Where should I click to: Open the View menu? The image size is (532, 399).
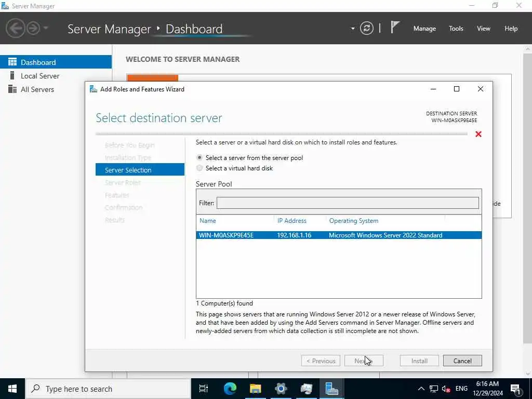[484, 29]
